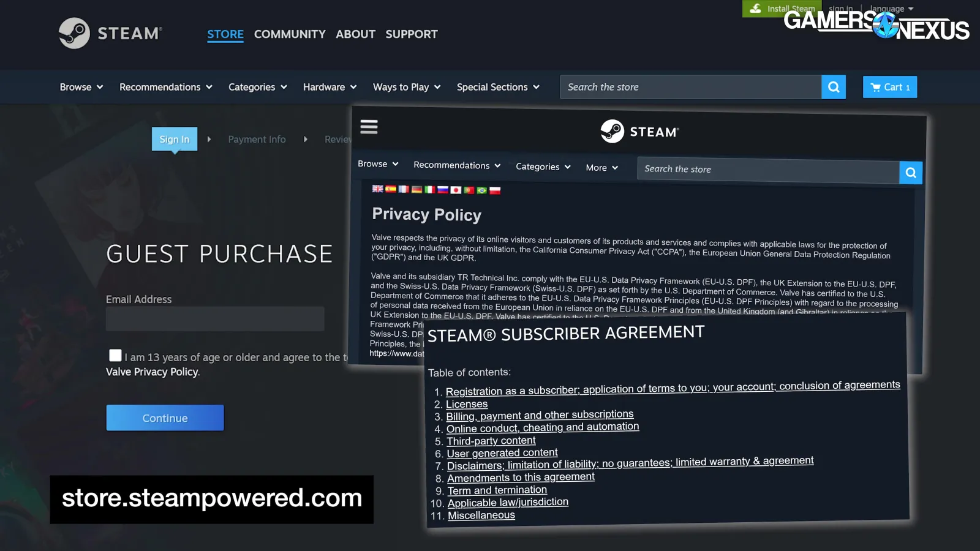Open the Licenses link
Viewport: 980px width, 551px height.
[x=467, y=404]
